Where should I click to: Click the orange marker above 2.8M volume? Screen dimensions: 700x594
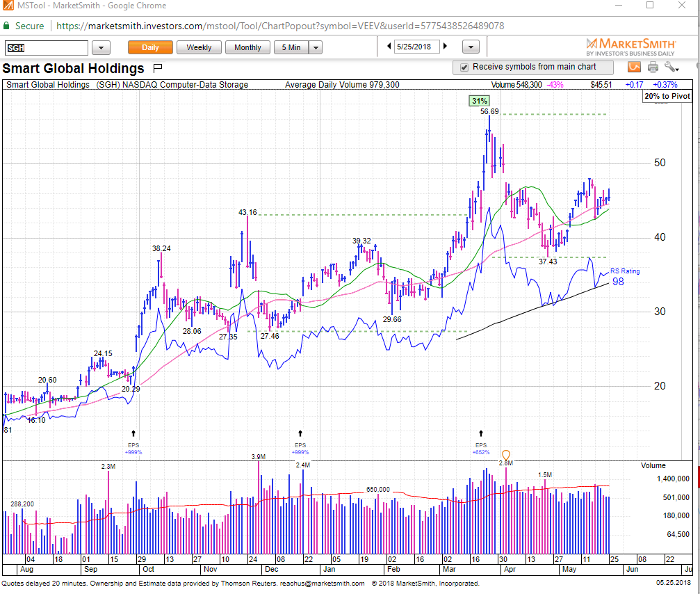[x=506, y=455]
